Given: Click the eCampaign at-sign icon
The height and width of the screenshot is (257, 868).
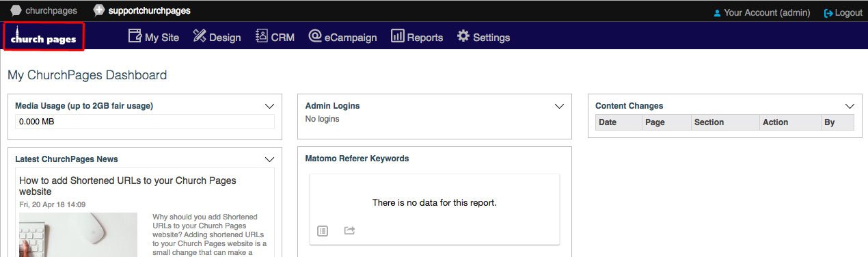Looking at the screenshot, I should (x=315, y=36).
